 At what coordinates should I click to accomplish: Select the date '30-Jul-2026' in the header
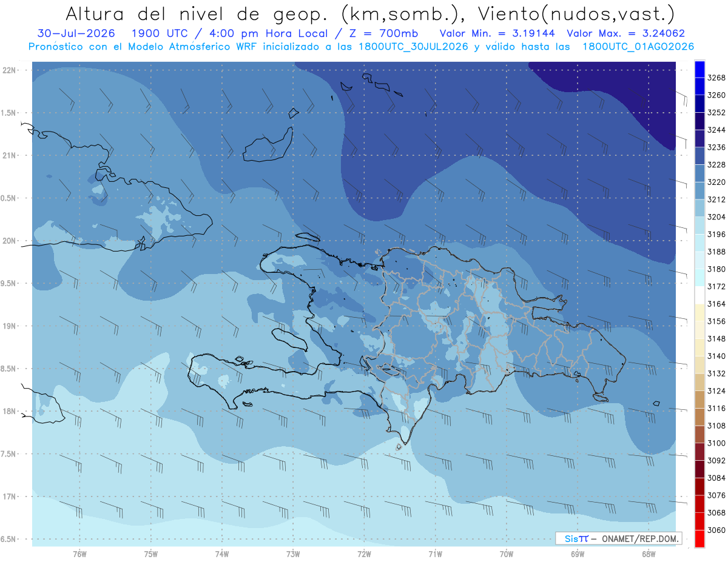pos(76,33)
